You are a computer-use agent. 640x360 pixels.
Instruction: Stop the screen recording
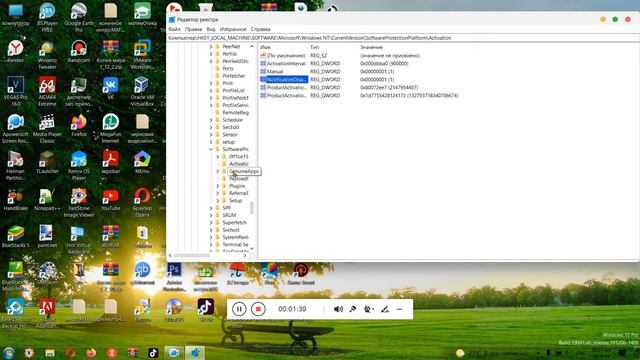pyautogui.click(x=258, y=309)
